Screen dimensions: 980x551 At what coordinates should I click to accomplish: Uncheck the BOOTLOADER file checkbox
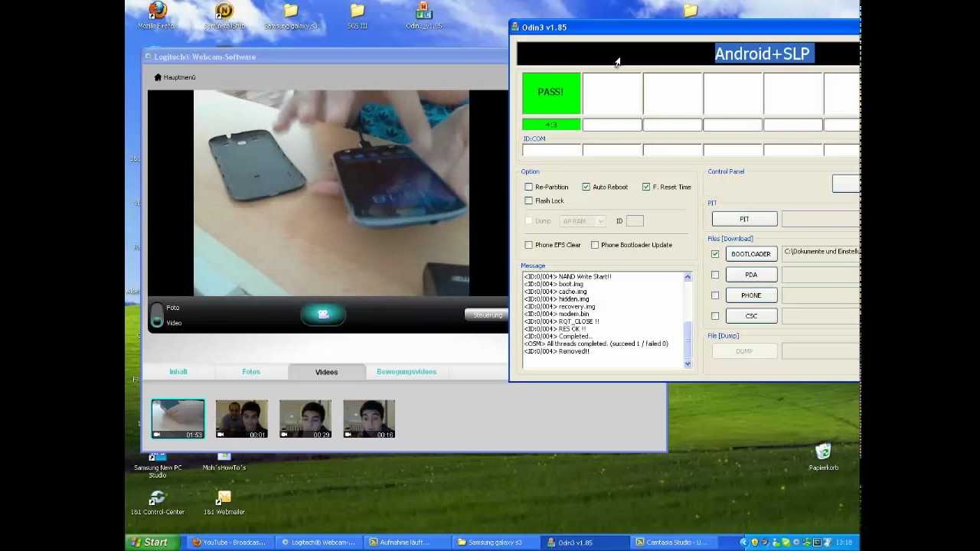pos(715,254)
